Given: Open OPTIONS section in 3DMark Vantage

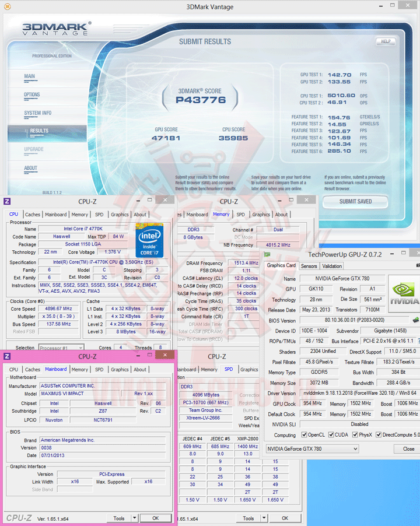Looking at the screenshot, I should (32, 94).
